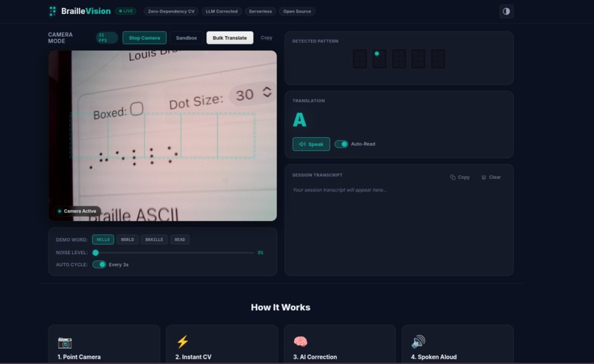Select the fourth braille cell pattern
The height and width of the screenshot is (364, 594).
[418, 59]
